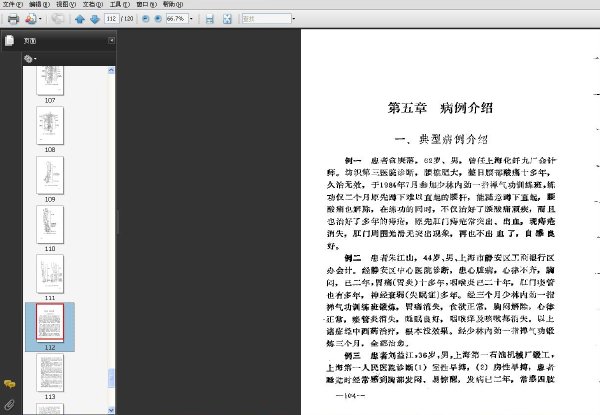Click the 页面 panel title label
Screen dimensions: 600x415
(29, 41)
